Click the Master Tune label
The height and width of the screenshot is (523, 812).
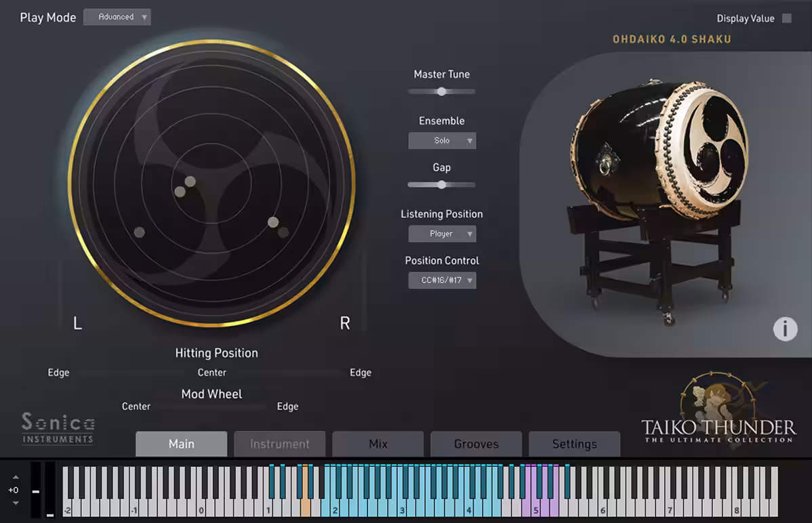[x=442, y=75]
